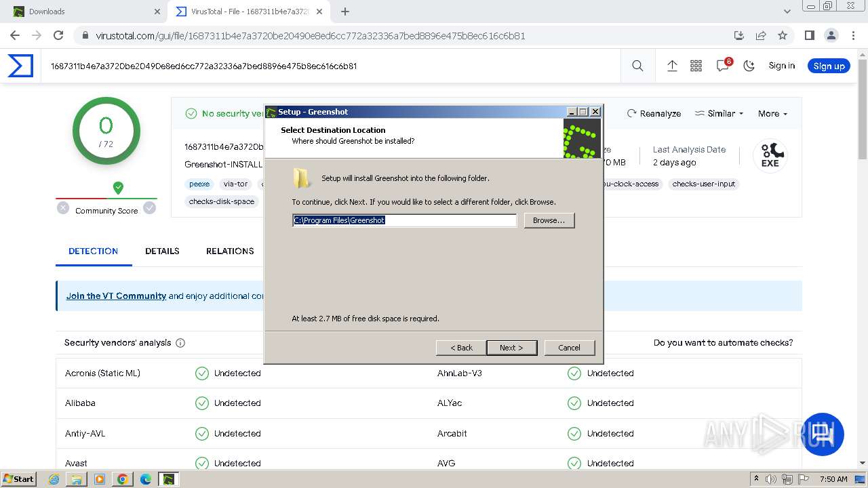868x488 pixels.
Task: Click the Sign in link
Action: pyautogui.click(x=782, y=66)
